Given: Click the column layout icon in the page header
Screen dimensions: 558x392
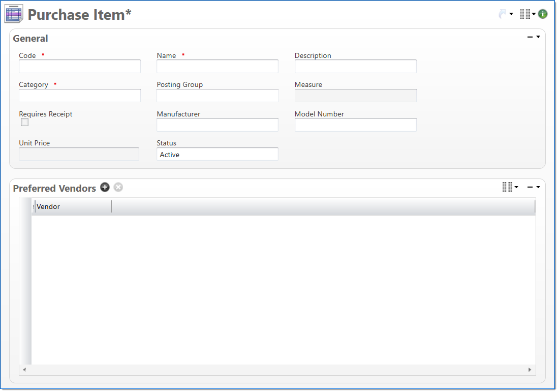Looking at the screenshot, I should 525,14.
